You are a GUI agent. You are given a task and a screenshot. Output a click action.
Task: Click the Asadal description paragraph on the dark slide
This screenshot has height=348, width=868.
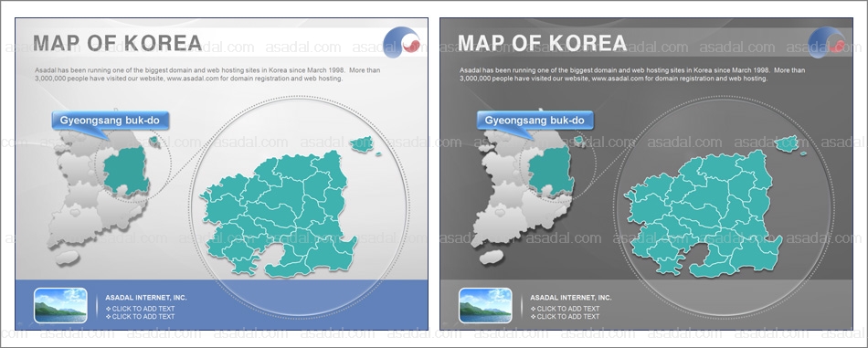click(633, 75)
